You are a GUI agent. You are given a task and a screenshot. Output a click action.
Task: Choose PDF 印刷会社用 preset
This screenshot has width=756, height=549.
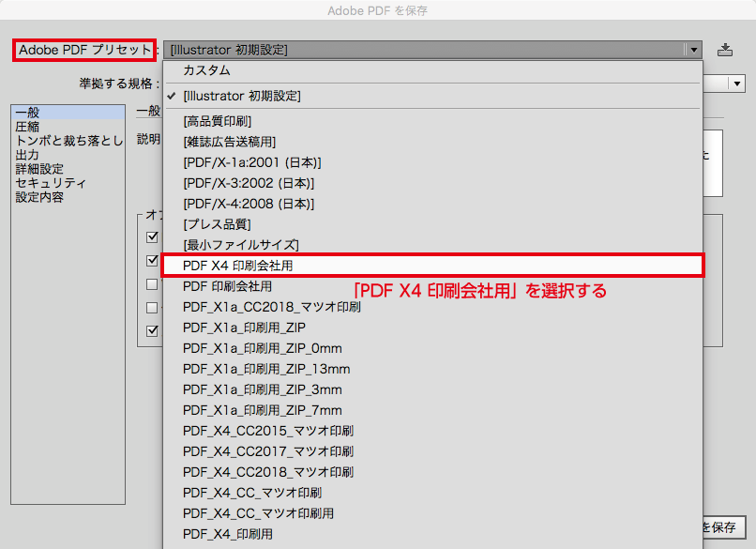pos(432,286)
